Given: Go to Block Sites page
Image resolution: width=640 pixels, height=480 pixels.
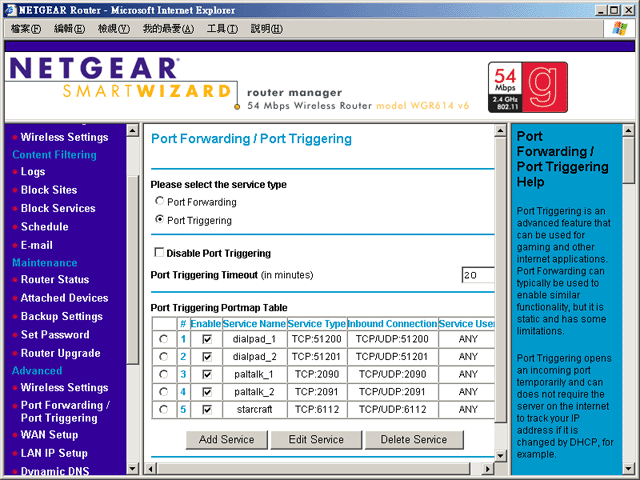Looking at the screenshot, I should [x=49, y=190].
